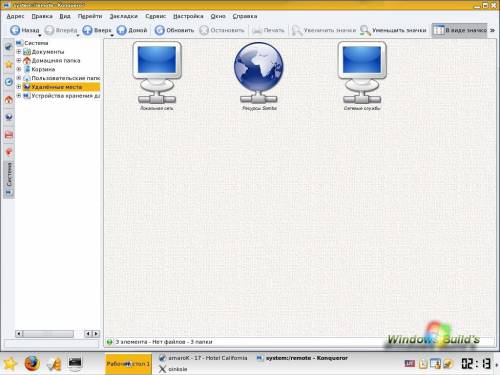Open the Назад history dropdown arrow
Screen dimensions: 500x375
pos(40,35)
